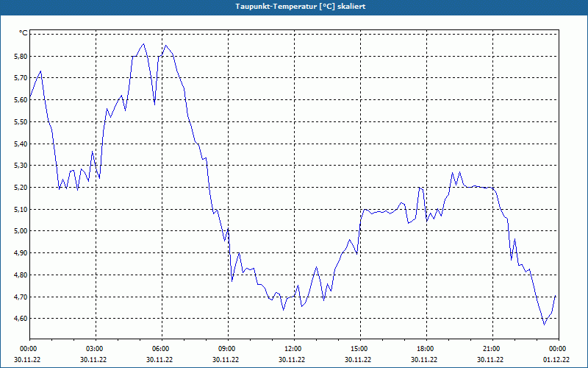Click the 5,00 y-axis label

[x=21, y=231]
